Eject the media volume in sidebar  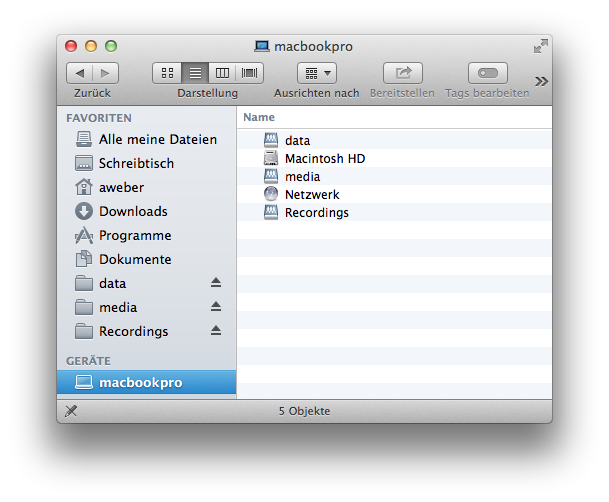(x=215, y=307)
